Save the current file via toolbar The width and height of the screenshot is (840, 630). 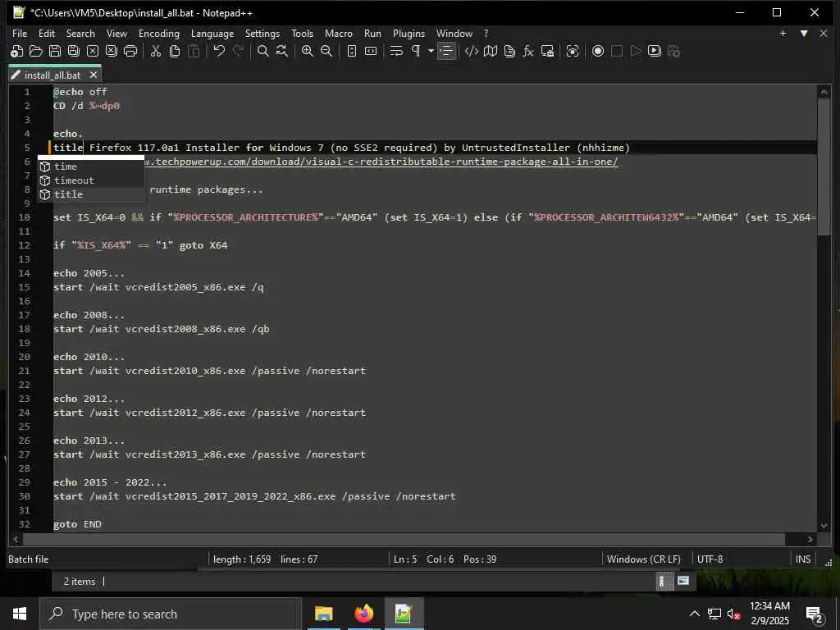click(55, 51)
